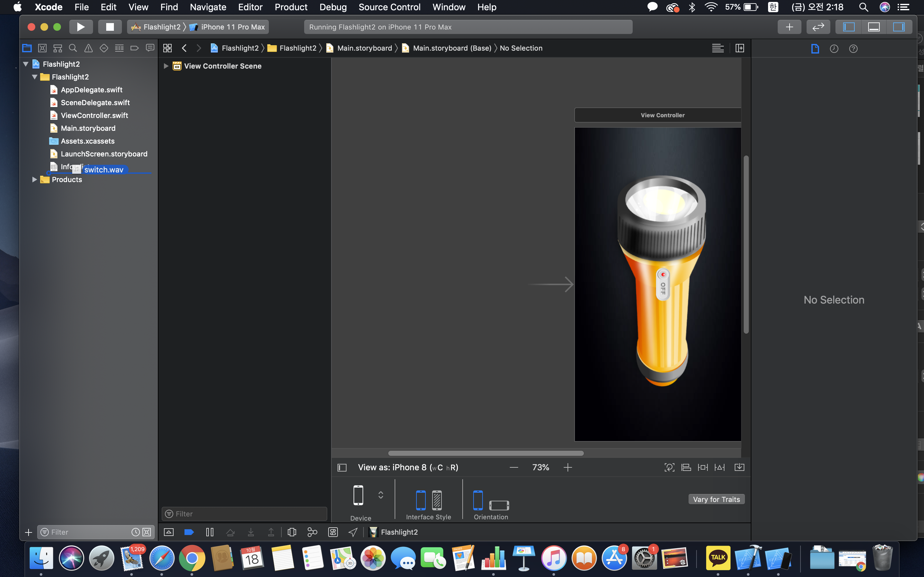Open the Library plus button
This screenshot has width=924, height=577.
tap(789, 27)
